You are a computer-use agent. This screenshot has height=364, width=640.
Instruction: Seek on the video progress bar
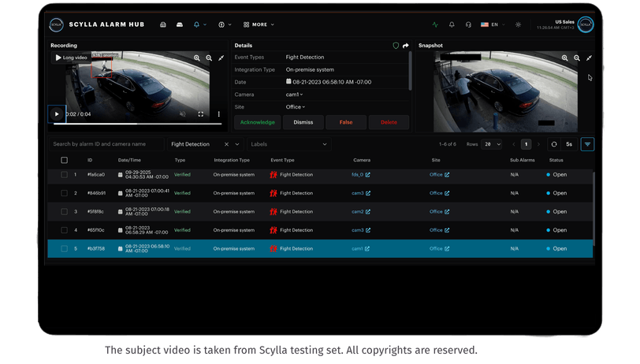[x=138, y=124]
